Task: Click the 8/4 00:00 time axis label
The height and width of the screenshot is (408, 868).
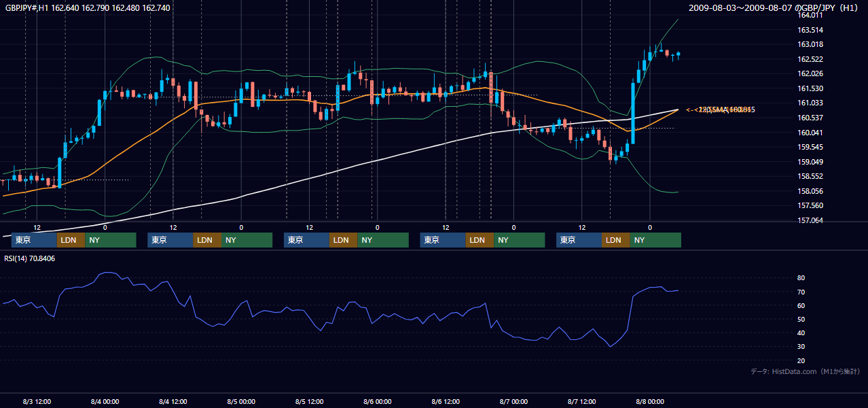Action: [x=105, y=401]
